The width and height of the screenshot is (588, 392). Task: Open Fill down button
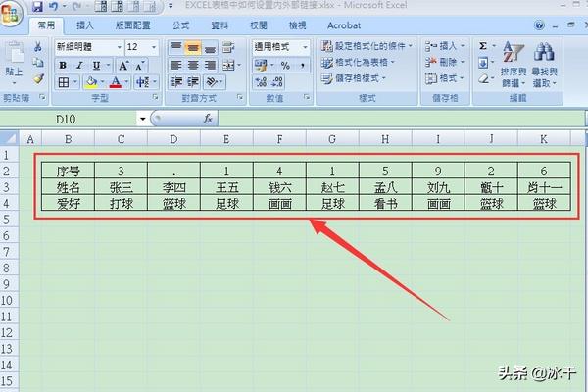point(483,63)
